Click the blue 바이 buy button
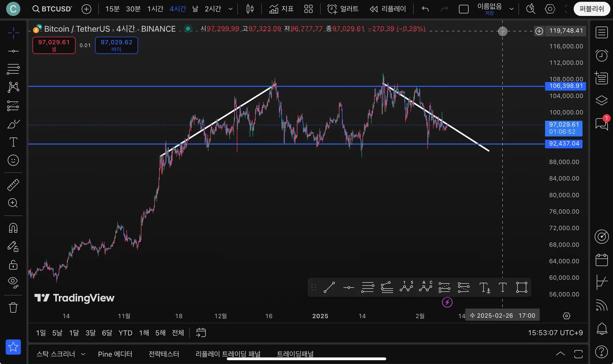613x364 pixels. [x=116, y=45]
